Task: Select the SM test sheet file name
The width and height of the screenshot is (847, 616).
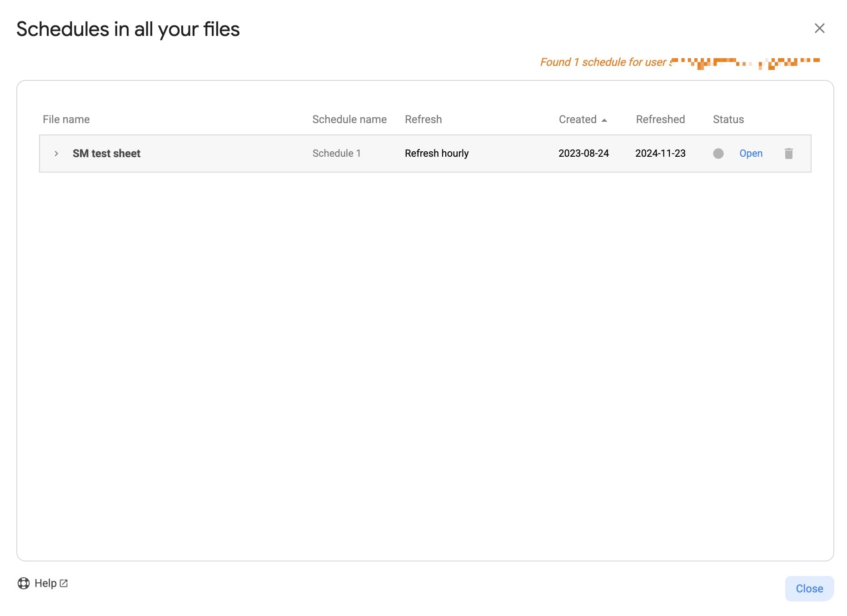Action: (106, 154)
